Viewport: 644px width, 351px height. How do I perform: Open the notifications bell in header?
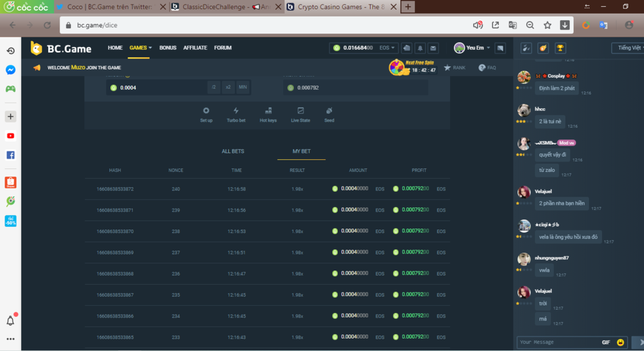tap(420, 48)
